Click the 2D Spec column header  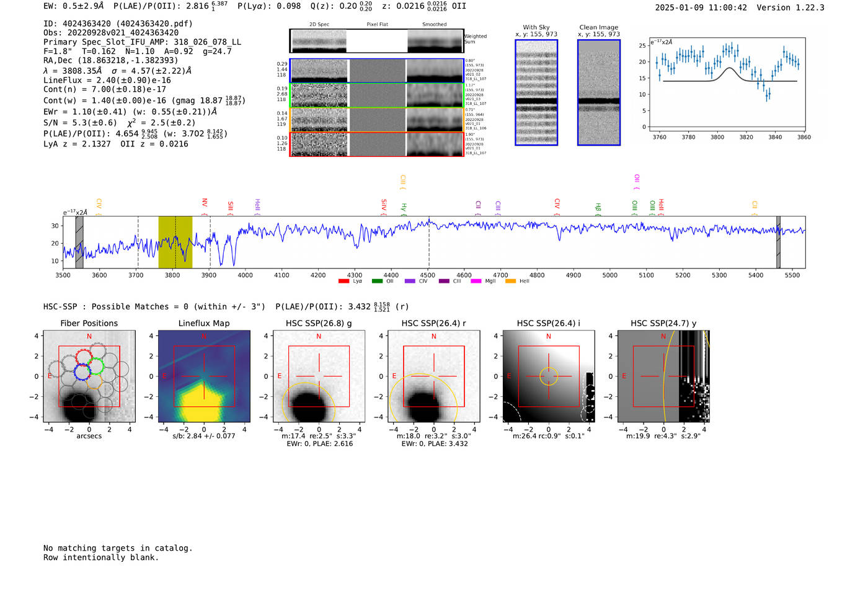click(319, 25)
